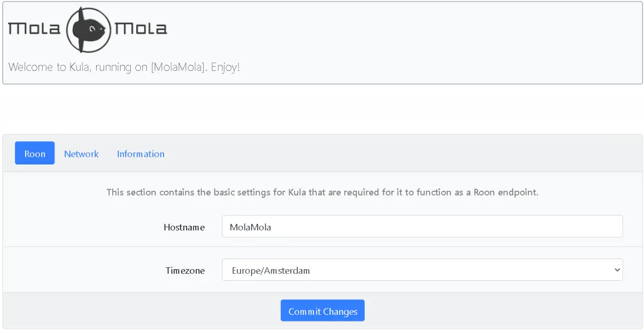Click the Timezone label
Image resolution: width=644 pixels, height=333 pixels.
point(185,271)
